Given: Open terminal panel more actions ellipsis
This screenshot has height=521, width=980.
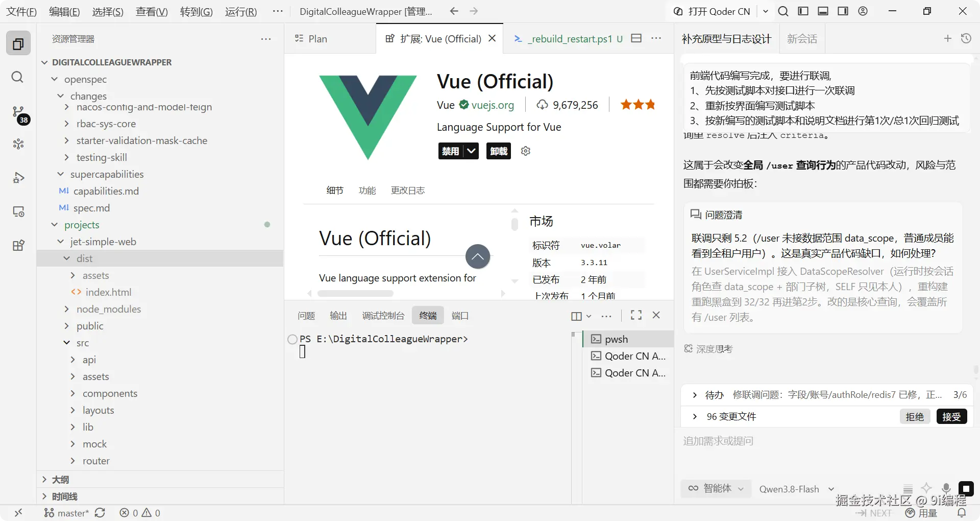Looking at the screenshot, I should pyautogui.click(x=606, y=316).
